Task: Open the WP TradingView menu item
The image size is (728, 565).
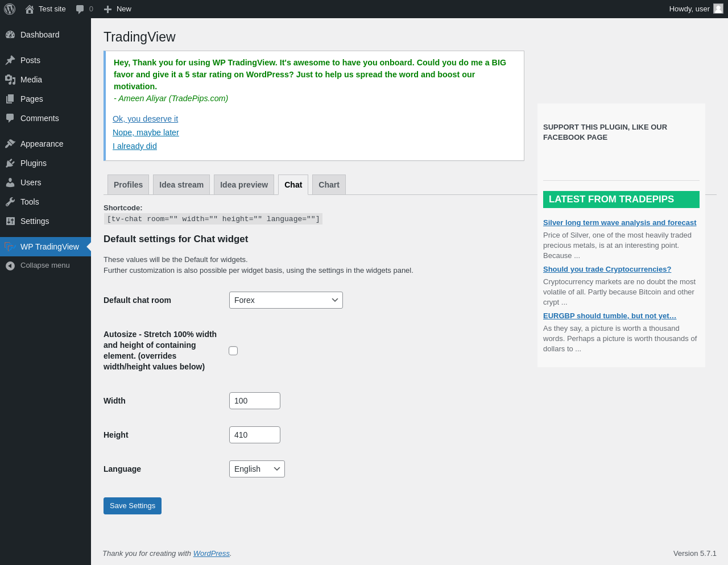Action: tap(45, 247)
